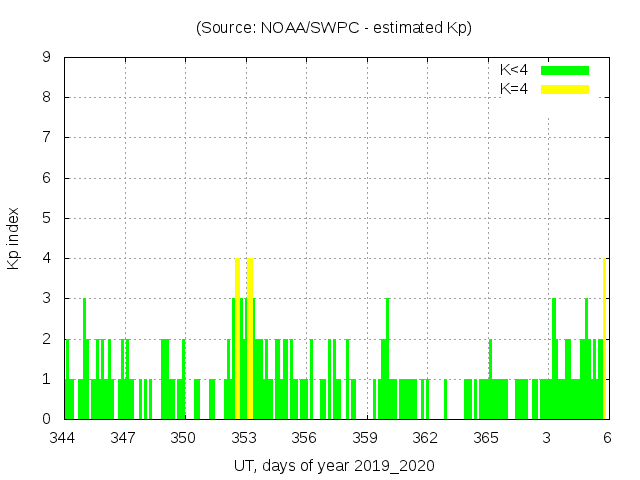640x480 pixels.
Task: Click the NOAA/SWPC source title
Action: tap(334, 28)
